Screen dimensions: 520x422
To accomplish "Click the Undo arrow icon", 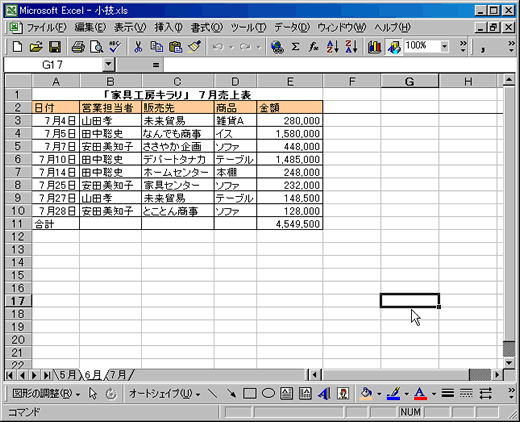I will pos(218,47).
